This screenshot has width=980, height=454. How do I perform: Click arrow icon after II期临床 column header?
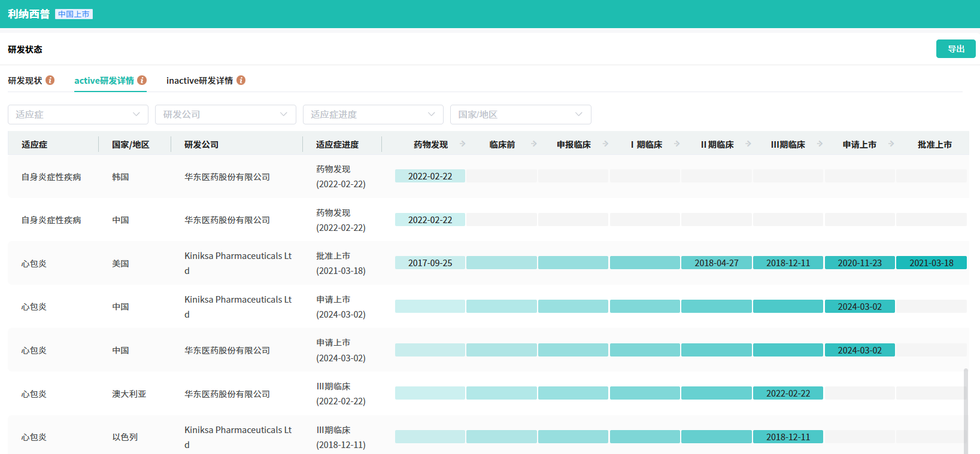tap(748, 144)
